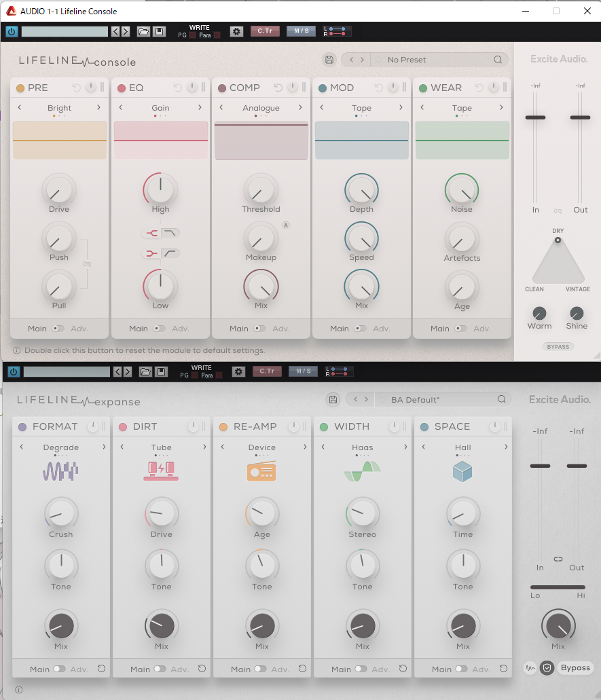Click the Console In level fader
This screenshot has height=700, width=601.
(x=535, y=117)
